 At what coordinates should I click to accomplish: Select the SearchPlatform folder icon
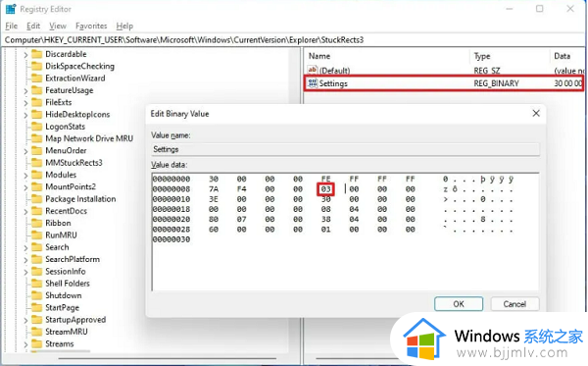click(37, 259)
